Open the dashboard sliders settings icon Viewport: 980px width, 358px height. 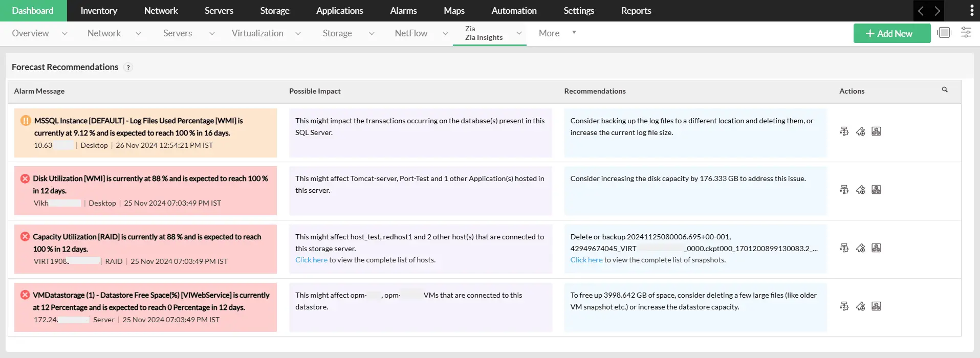tap(966, 33)
